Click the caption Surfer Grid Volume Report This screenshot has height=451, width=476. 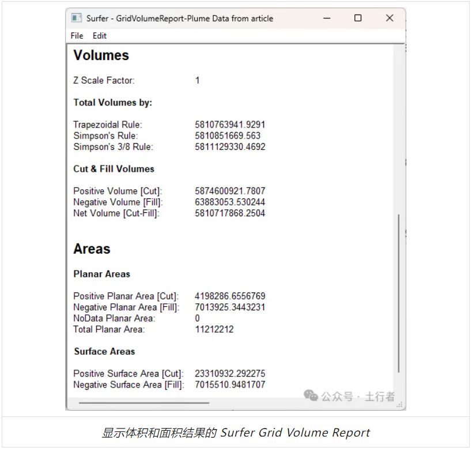(295, 433)
